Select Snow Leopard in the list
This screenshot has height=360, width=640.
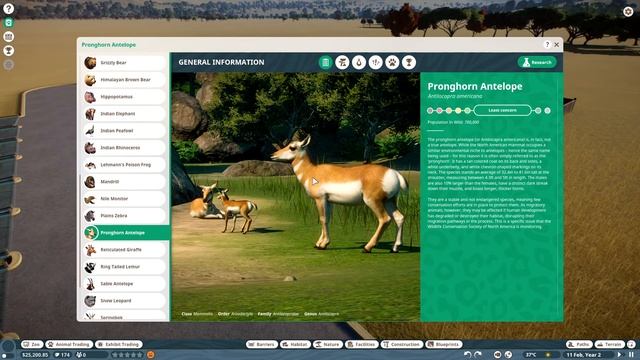pos(124,301)
